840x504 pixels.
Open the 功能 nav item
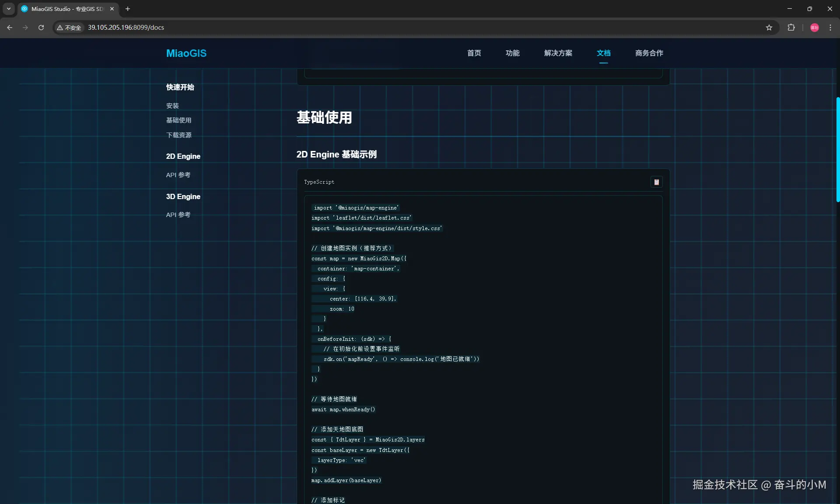512,53
